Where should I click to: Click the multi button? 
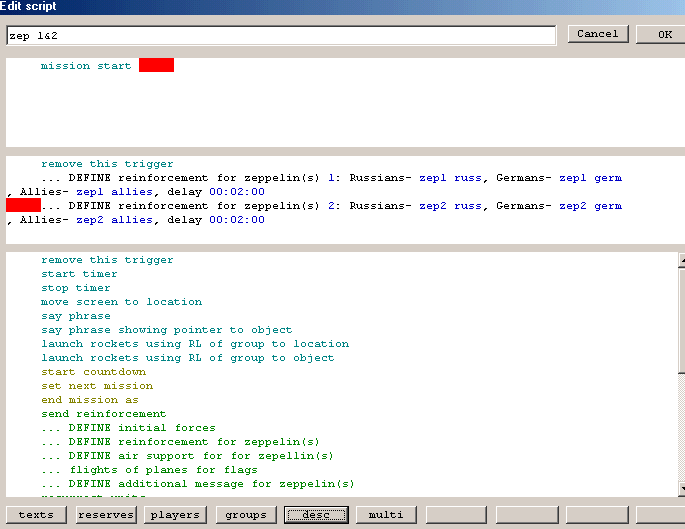click(x=386, y=515)
